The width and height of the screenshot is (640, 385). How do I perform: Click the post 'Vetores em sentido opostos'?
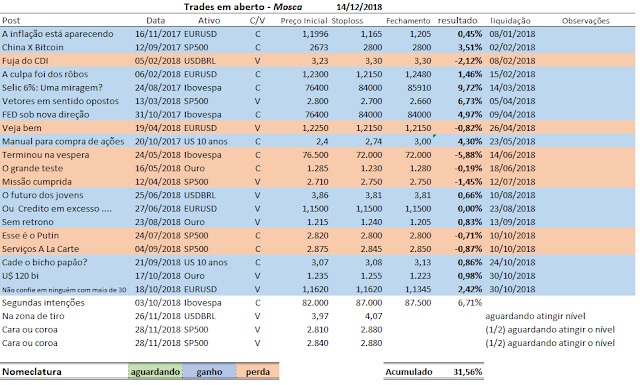[60, 101]
